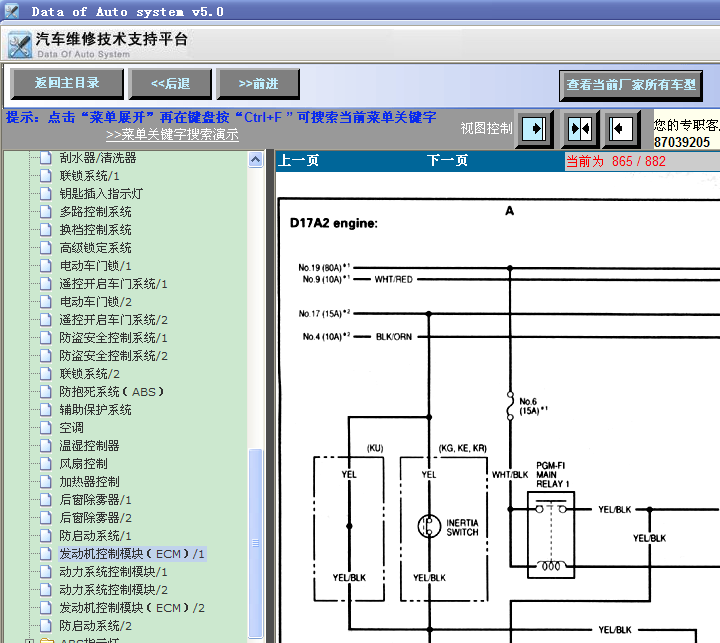Select 钥匙插入指示灯 tree item
Viewport: 720px width, 643px height.
pos(101,194)
